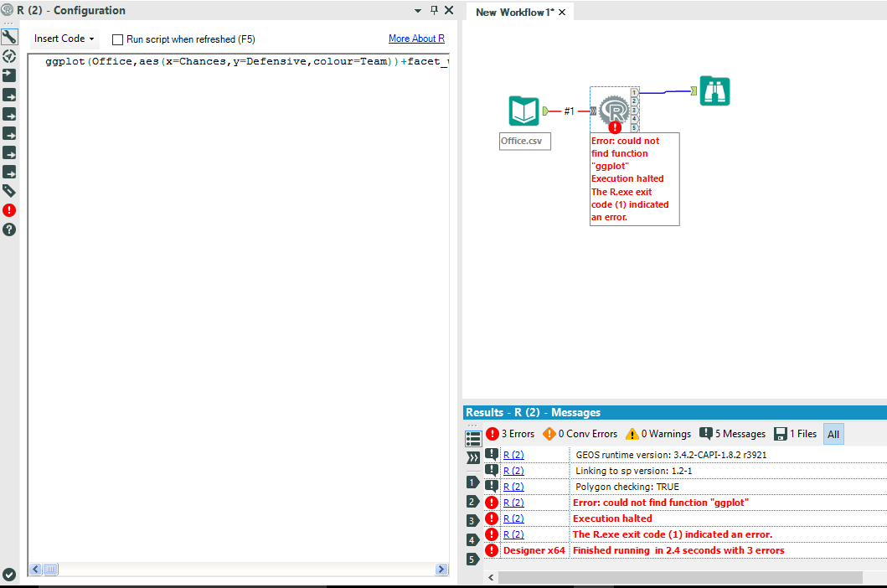Open the More About R link
887x588 pixels.
pos(416,39)
